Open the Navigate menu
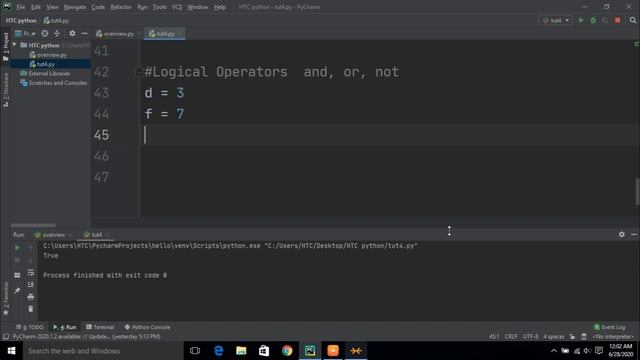The height and width of the screenshot is (360, 640). (75, 7)
